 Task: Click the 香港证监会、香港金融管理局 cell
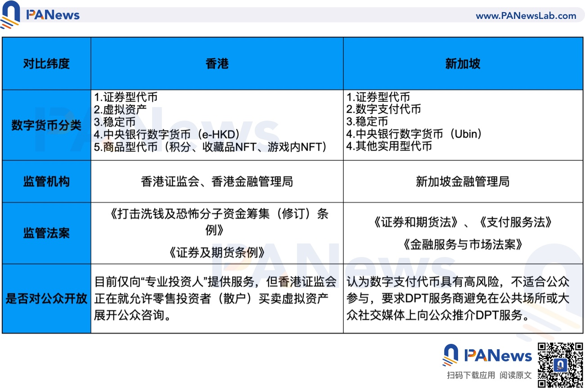coord(217,182)
